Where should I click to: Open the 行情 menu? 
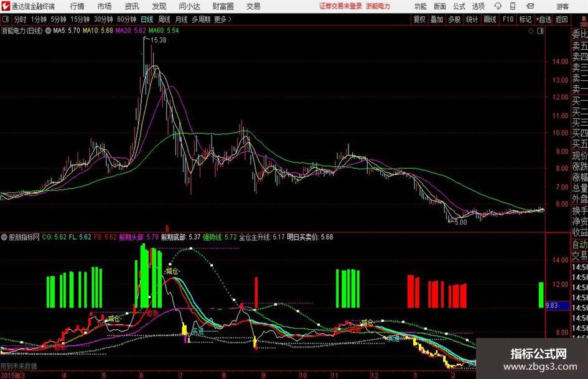pos(77,6)
